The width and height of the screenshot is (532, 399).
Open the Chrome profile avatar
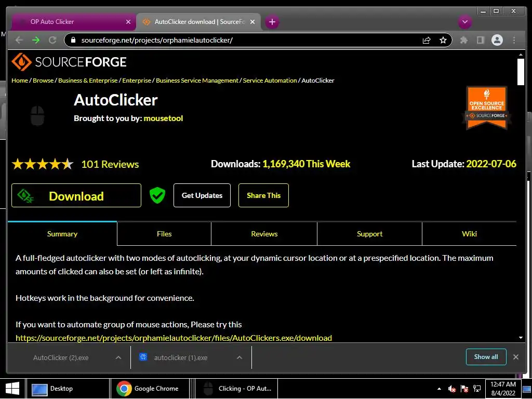pos(497,40)
